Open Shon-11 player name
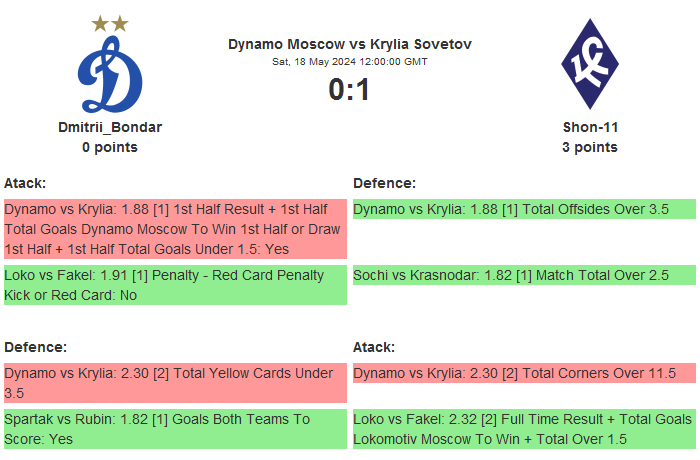 tap(589, 127)
